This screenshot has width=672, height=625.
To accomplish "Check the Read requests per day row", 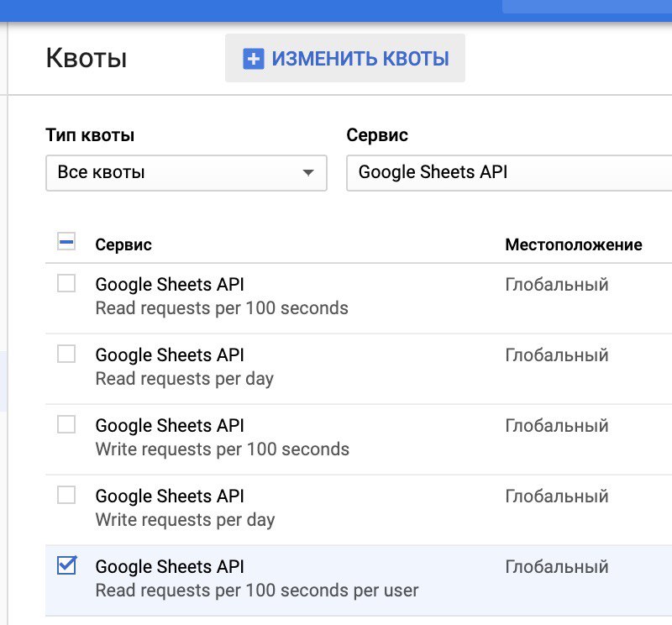I will coord(66,354).
